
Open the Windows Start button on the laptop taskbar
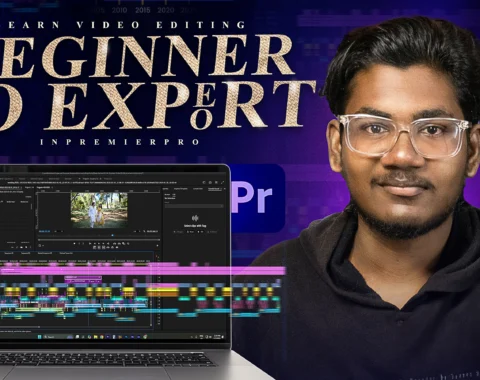click(39, 337)
